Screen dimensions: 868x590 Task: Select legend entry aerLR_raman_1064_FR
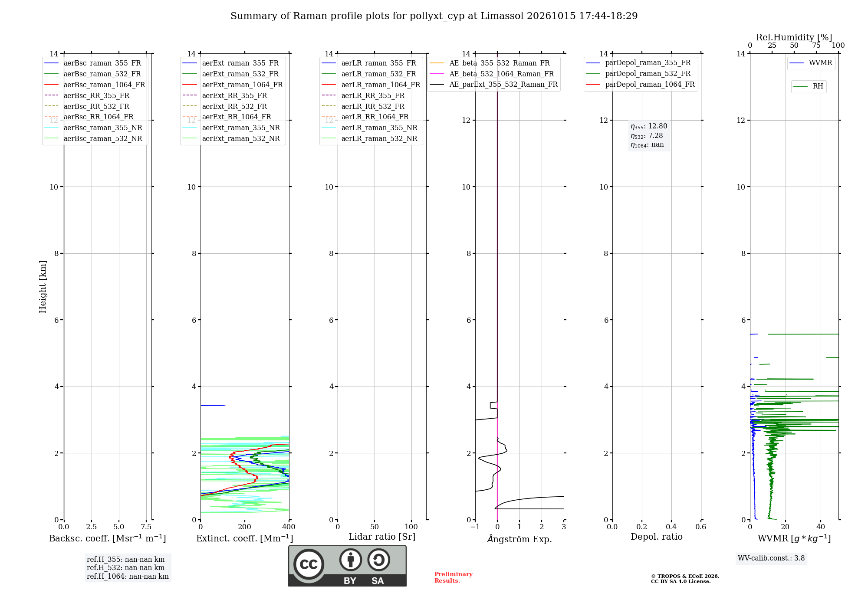tap(372, 85)
